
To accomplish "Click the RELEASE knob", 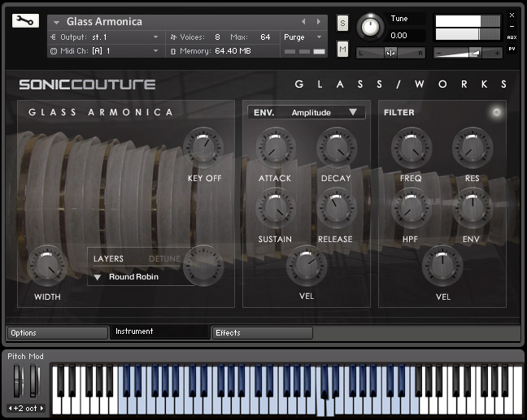I will tap(337, 208).
